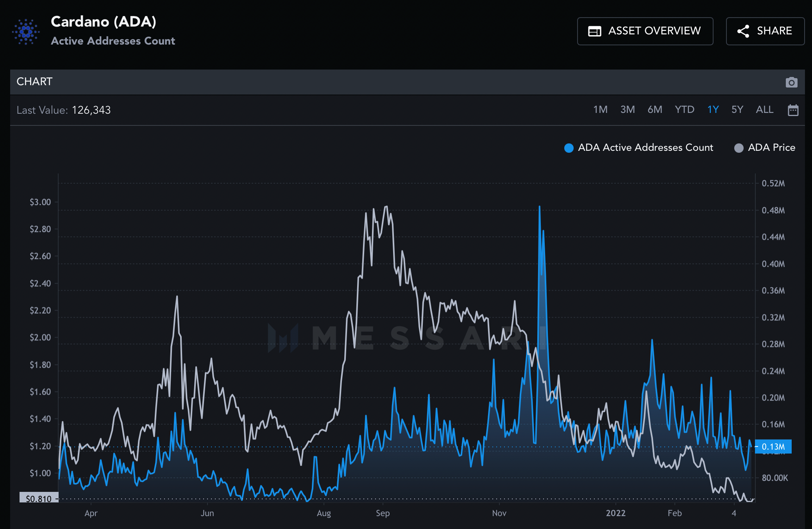Screen dimensions: 812x529
Task: Select the YTD time range
Action: coord(685,109)
